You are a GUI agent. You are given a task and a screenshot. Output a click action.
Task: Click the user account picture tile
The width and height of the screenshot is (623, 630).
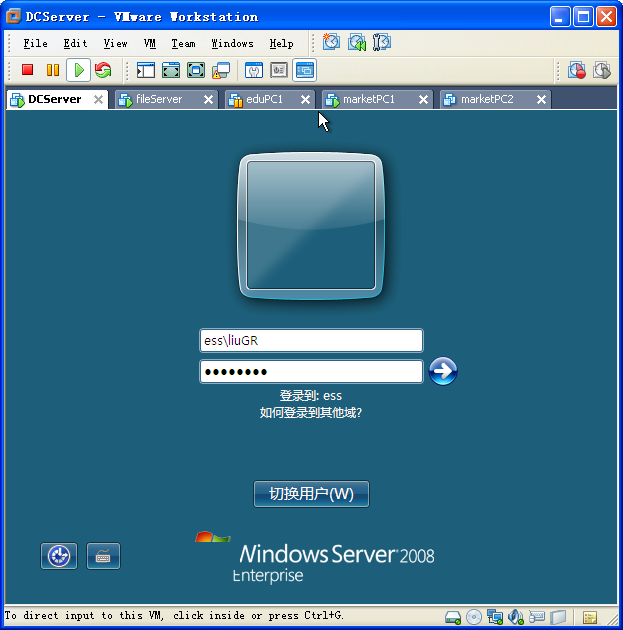pyautogui.click(x=311, y=226)
